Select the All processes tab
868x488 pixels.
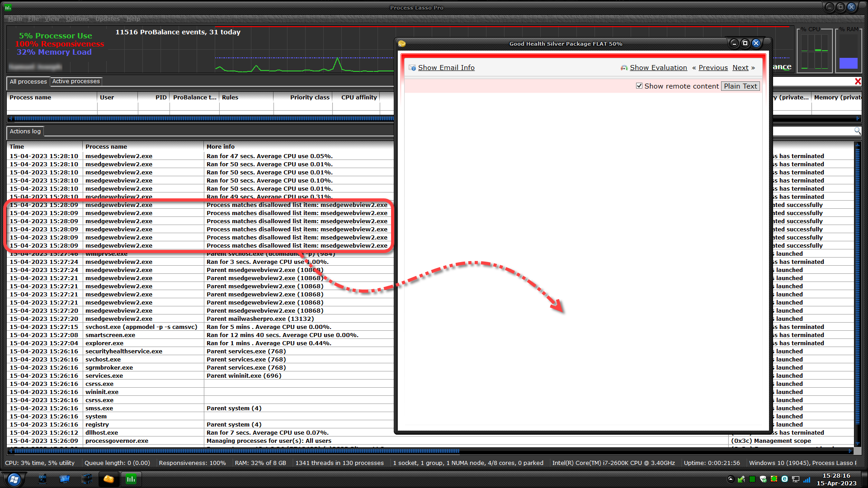tap(28, 81)
